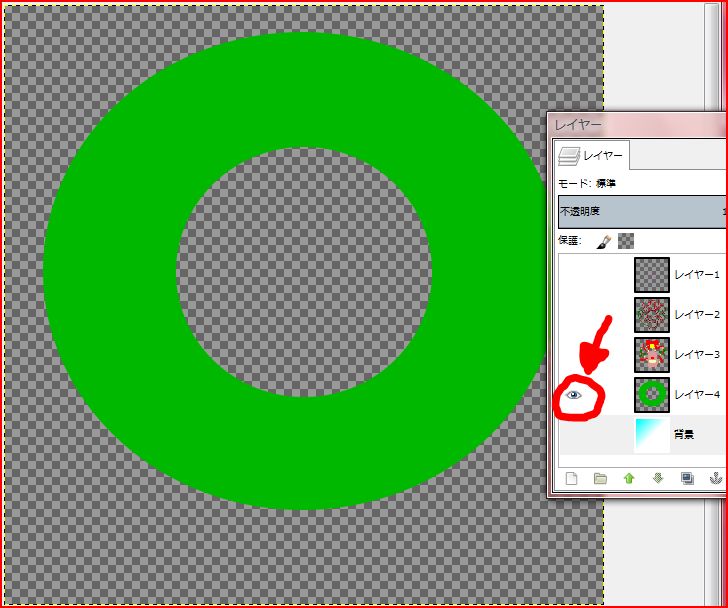Screen dimensions: 728x608
Task: Select the レイヤー4 green ring thumbnail
Action: click(x=652, y=395)
